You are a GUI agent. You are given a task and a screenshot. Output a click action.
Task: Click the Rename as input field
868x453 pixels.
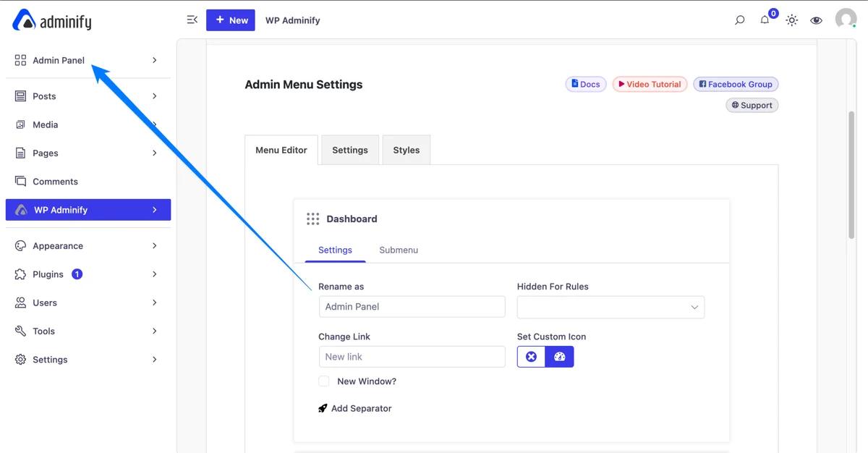[x=412, y=307]
